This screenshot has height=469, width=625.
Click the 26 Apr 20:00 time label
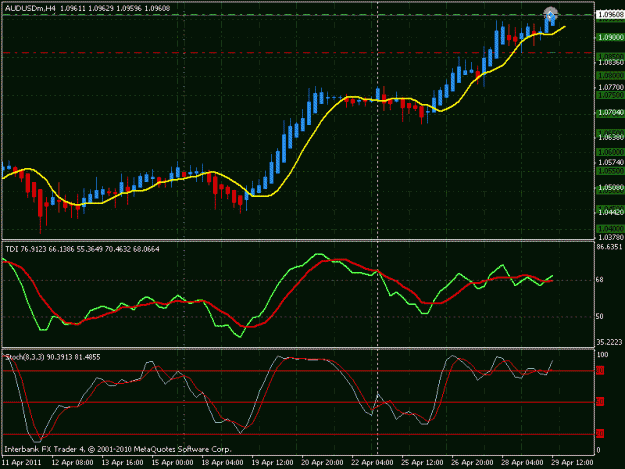tap(472, 463)
